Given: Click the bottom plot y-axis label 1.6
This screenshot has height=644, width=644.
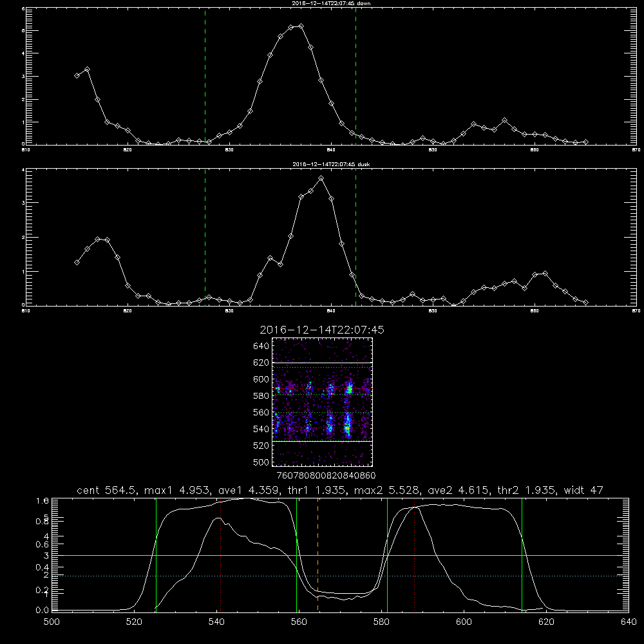Looking at the screenshot, I should [43, 501].
